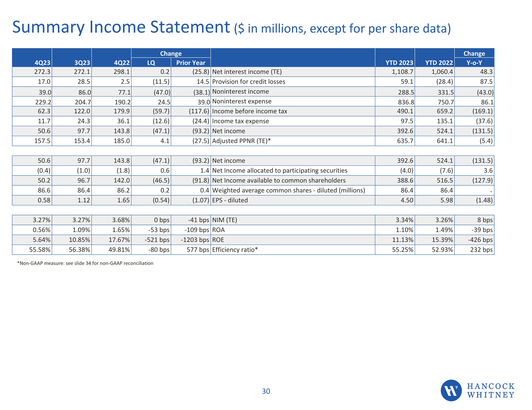Select the 4Q22 column header

(122, 63)
